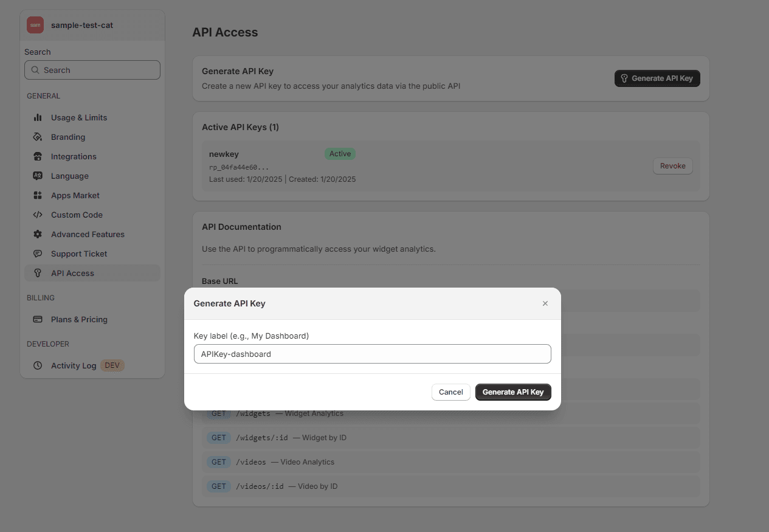Click the Custom Code angle-brackets icon
Viewport: 769px width, 532px height.
(38, 215)
